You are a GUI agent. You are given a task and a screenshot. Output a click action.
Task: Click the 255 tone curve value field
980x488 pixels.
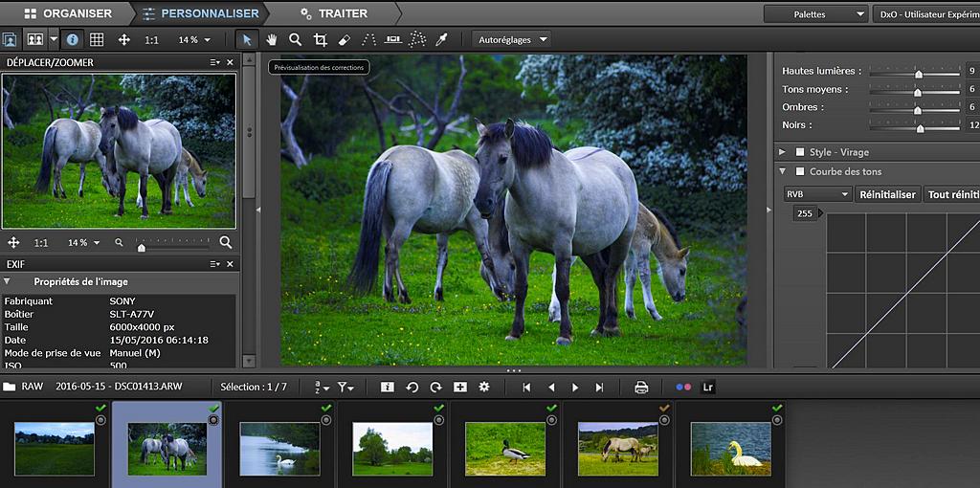tap(805, 213)
